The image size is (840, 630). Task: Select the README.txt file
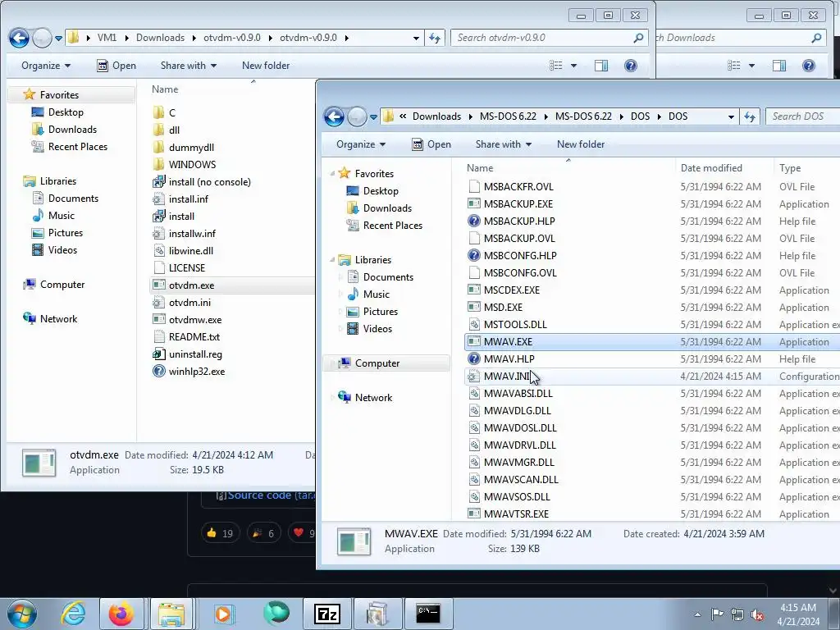[194, 337]
